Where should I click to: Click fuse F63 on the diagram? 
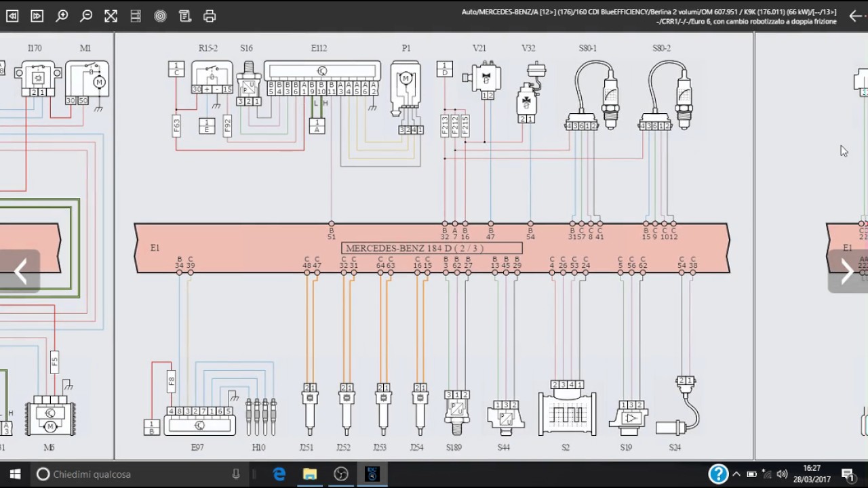point(176,126)
